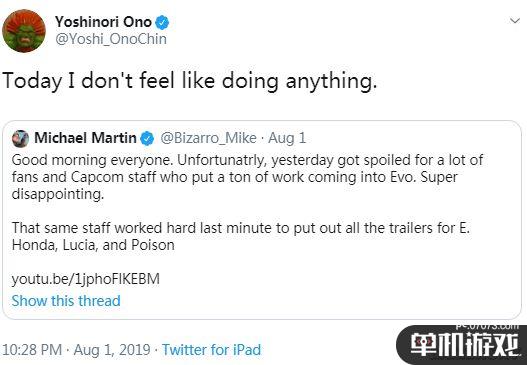
Task: Select Show this thread
Action: click(x=66, y=301)
